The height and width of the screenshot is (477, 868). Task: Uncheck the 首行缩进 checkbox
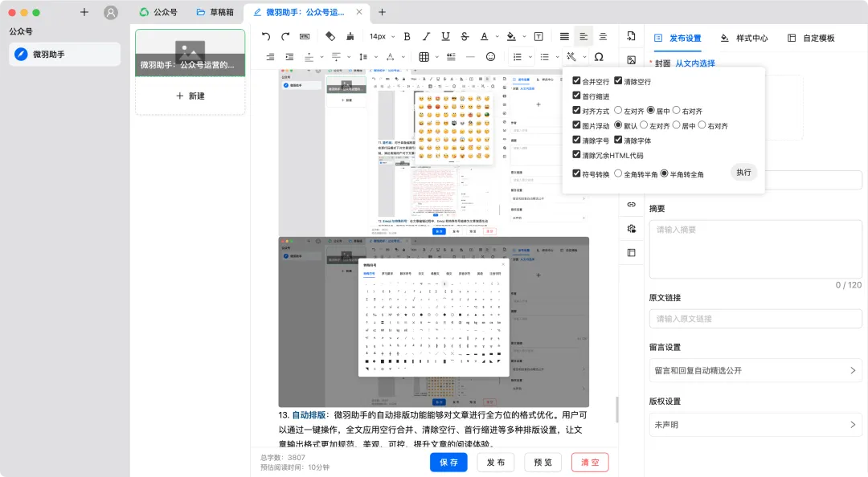pos(576,96)
